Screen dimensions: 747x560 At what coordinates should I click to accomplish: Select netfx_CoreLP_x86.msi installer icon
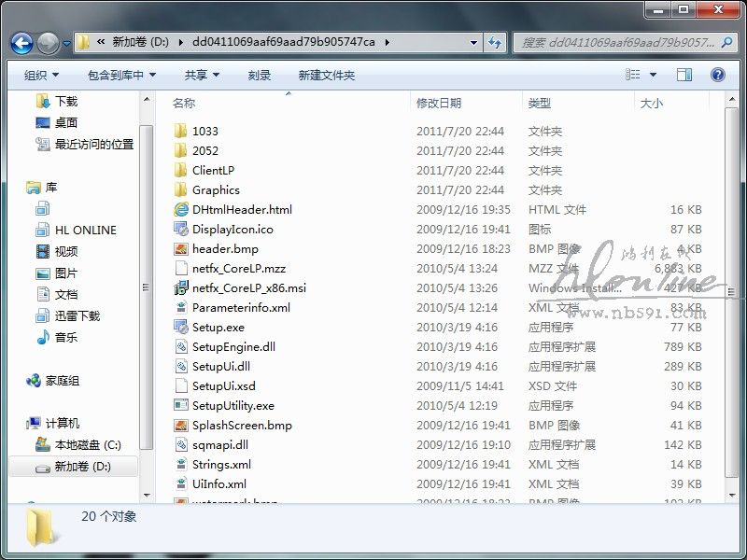181,287
